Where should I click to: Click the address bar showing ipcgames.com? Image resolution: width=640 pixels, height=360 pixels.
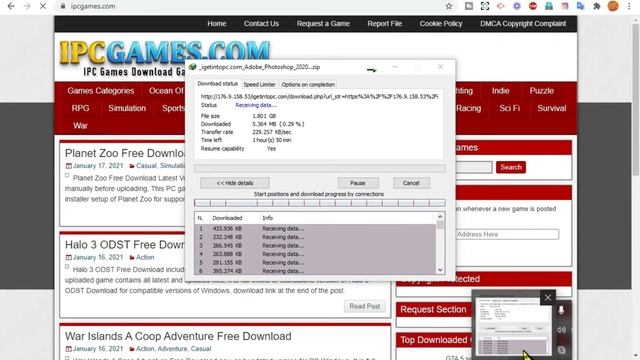pos(253,6)
